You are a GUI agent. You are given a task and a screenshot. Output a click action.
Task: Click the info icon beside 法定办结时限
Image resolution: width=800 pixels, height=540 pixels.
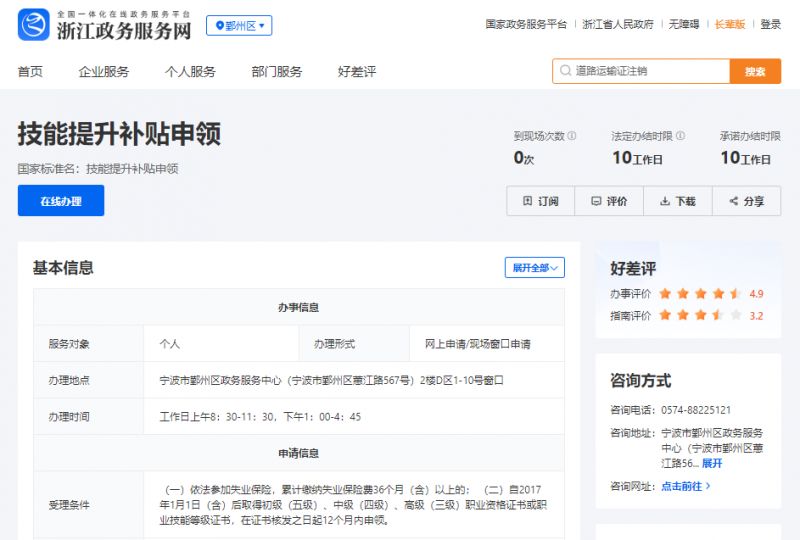click(680, 136)
